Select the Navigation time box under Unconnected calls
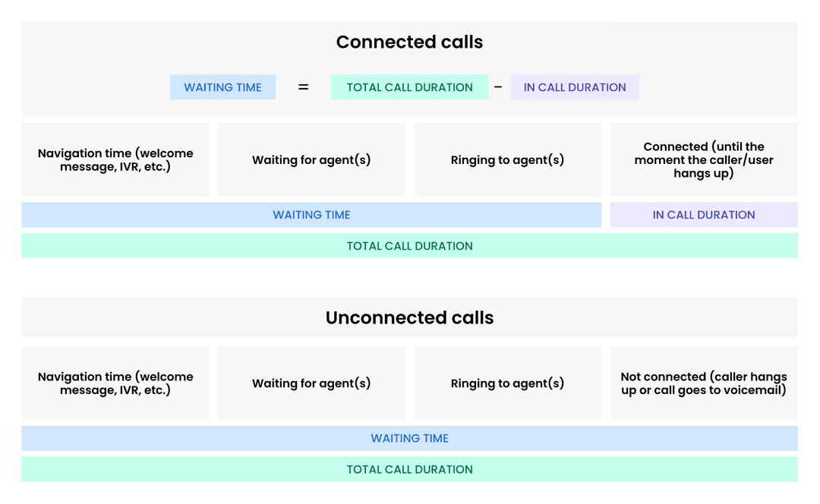The height and width of the screenshot is (504, 820). tap(115, 383)
